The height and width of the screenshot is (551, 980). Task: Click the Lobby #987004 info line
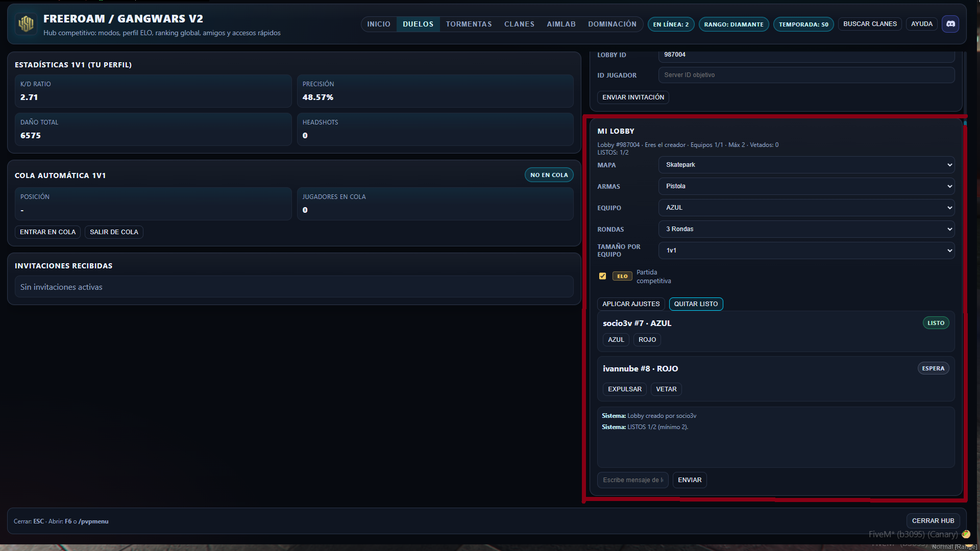[688, 145]
